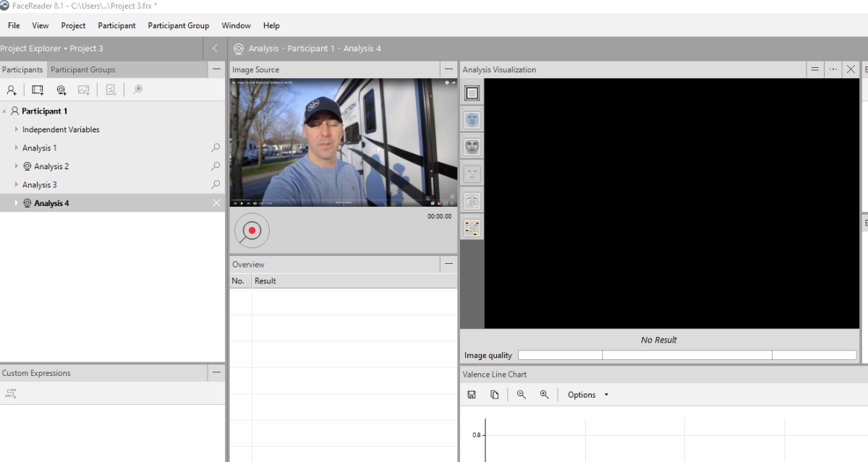Click the webcam icon in Analysis header
The height and width of the screenshot is (462, 868).
(x=238, y=48)
